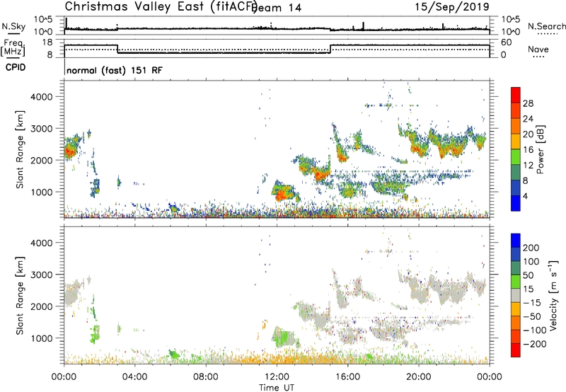
Task: Click the red bottom of the velocity colorbar
Action: click(516, 350)
